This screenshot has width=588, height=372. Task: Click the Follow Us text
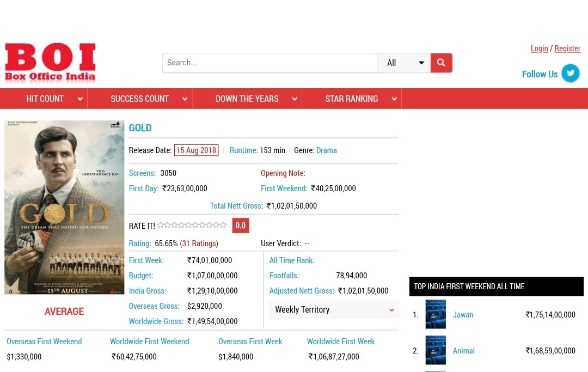[540, 74]
